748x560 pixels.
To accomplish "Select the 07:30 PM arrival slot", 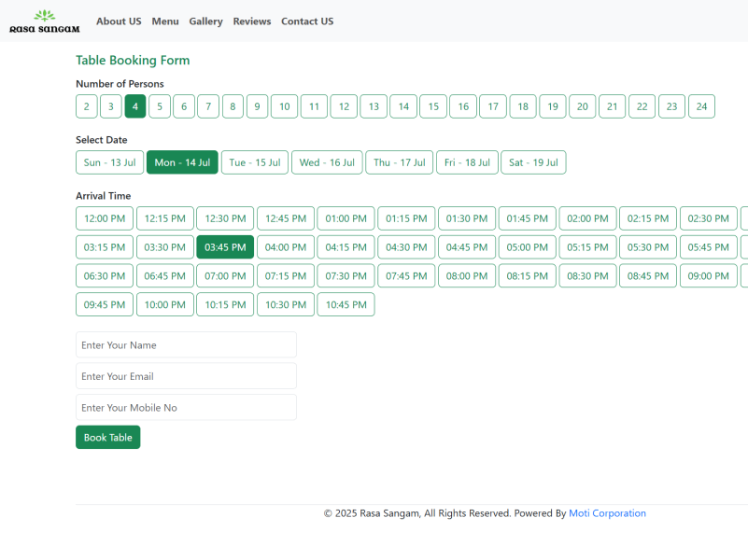I will [x=346, y=276].
